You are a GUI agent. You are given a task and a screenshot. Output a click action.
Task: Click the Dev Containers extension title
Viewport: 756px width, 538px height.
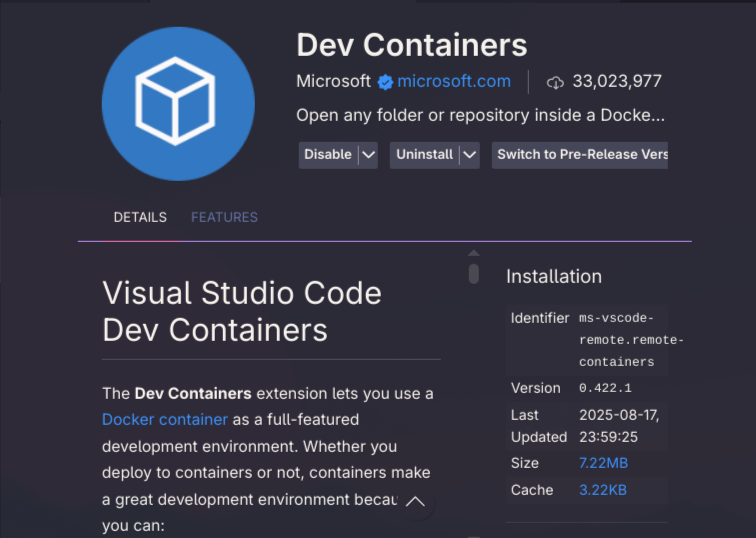[x=412, y=45]
